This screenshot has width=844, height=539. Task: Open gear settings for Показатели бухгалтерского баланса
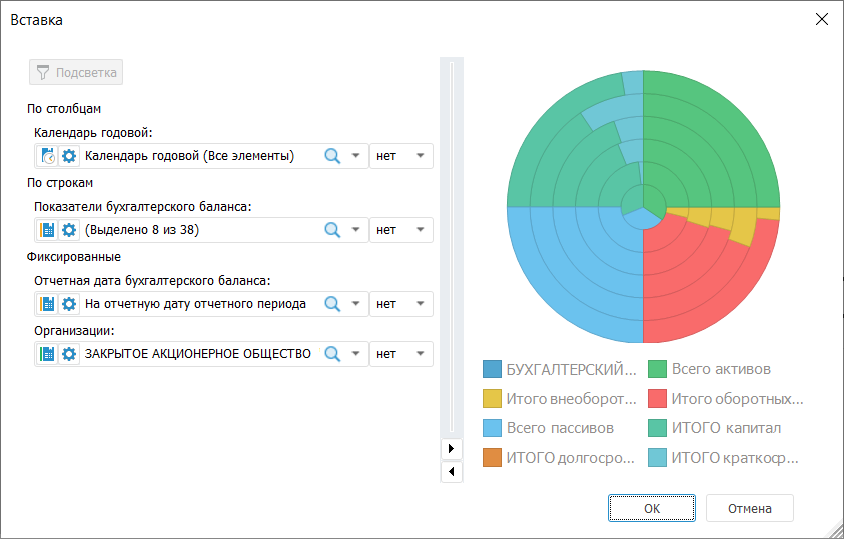tap(69, 230)
